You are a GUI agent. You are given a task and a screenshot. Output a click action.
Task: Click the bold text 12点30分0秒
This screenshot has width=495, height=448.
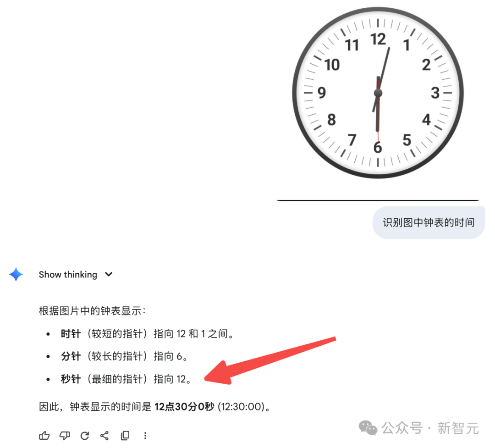[x=184, y=407]
